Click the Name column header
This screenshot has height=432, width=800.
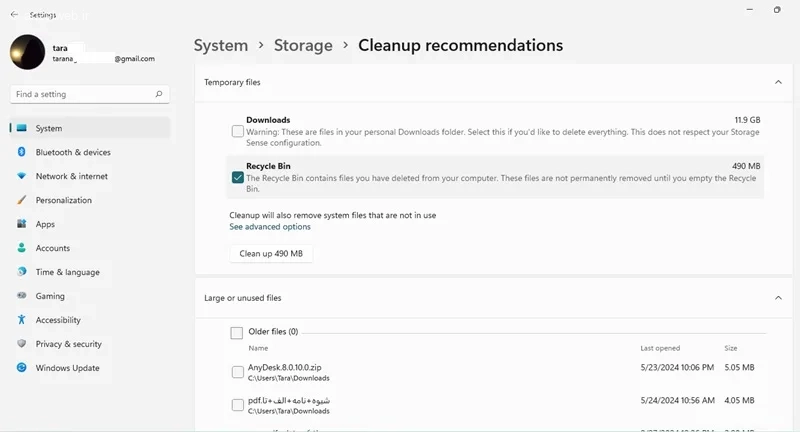(258, 348)
